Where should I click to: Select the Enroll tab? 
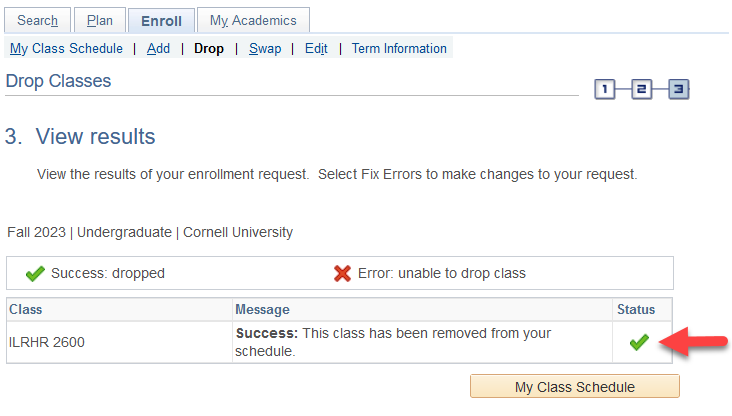pyautogui.click(x=161, y=20)
